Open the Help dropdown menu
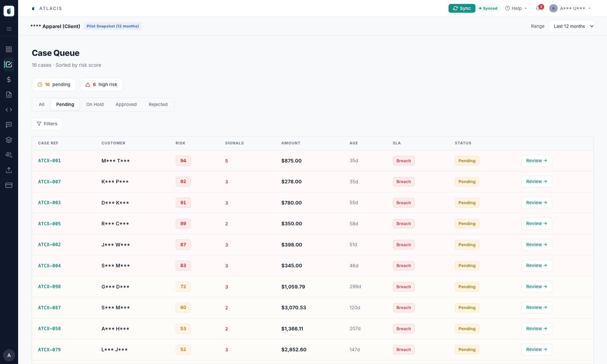 (x=516, y=8)
